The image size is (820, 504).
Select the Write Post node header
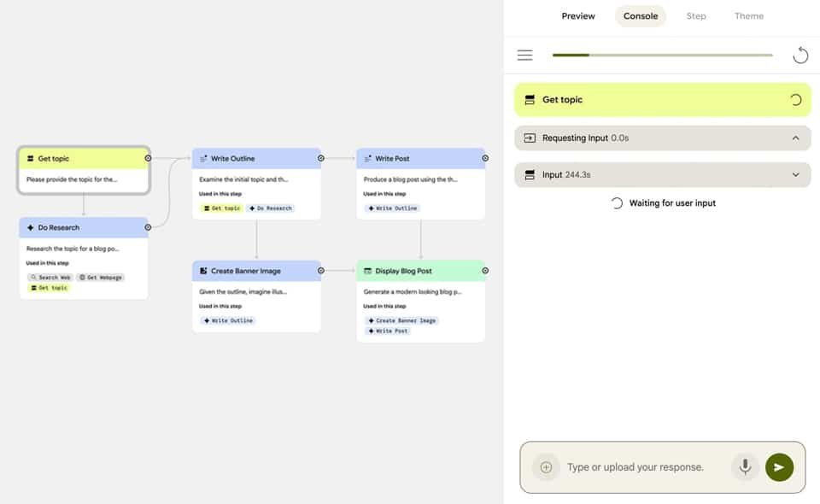pyautogui.click(x=420, y=158)
